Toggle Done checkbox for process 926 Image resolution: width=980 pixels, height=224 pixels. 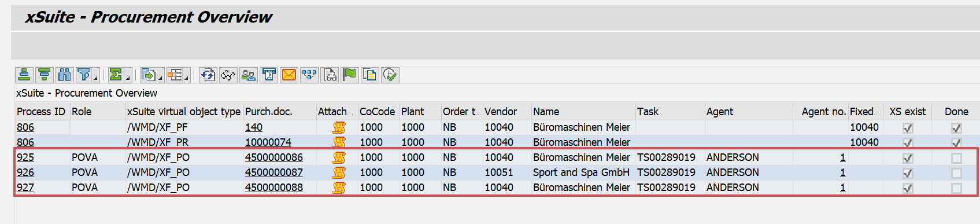956,173
